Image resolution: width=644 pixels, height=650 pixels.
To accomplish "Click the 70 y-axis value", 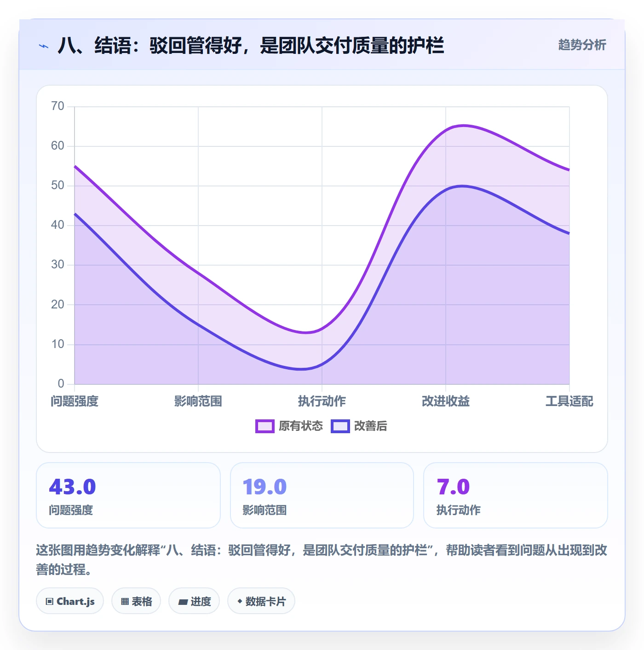I will (x=57, y=106).
